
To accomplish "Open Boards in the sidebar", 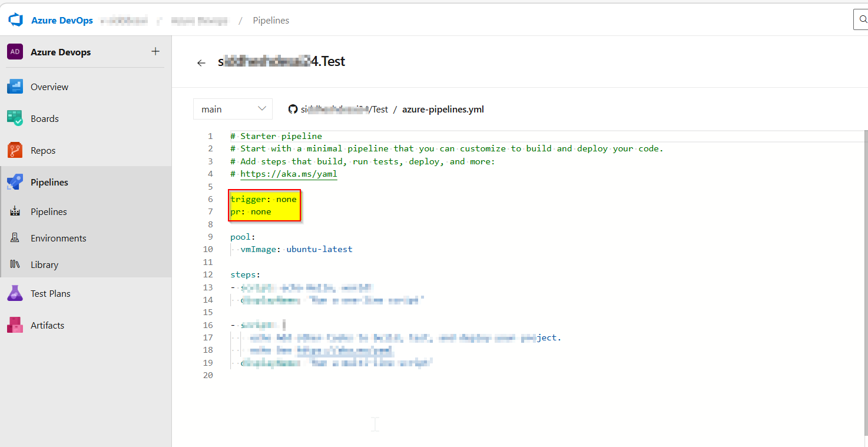I will (45, 118).
